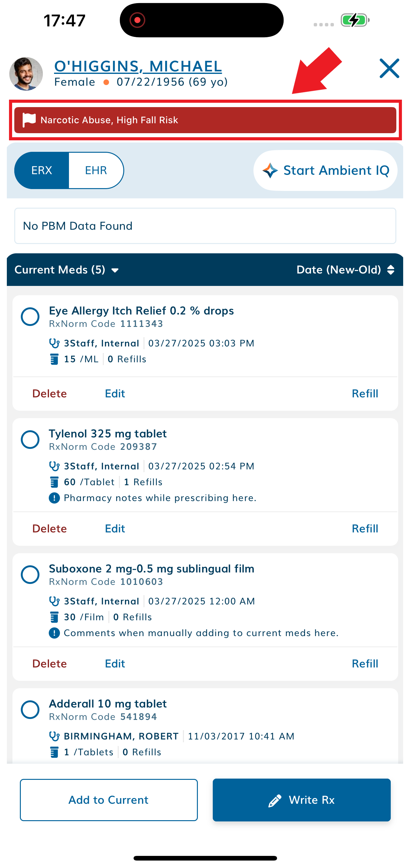Open the O'HIGGINS, MICHAEL patient link
The width and height of the screenshot is (410, 868).
click(x=138, y=66)
